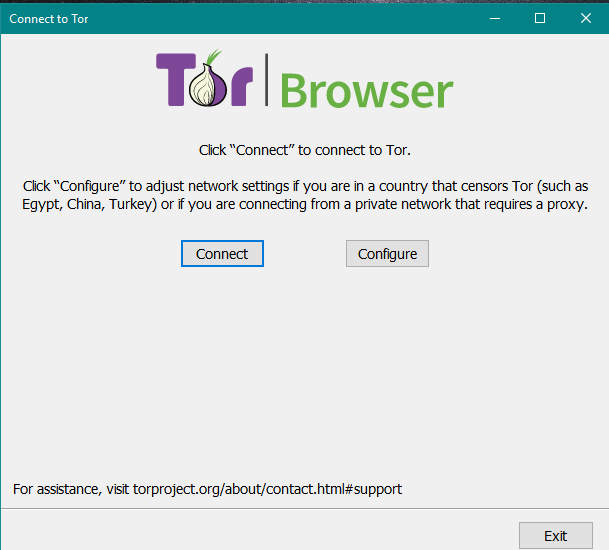Click the Connect button

[x=222, y=254]
